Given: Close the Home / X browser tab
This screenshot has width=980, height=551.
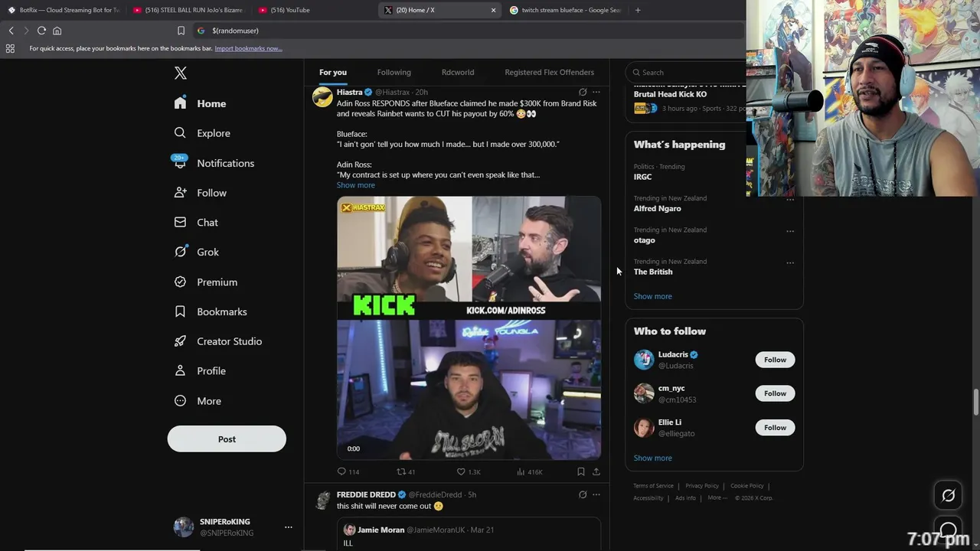Looking at the screenshot, I should tap(493, 10).
